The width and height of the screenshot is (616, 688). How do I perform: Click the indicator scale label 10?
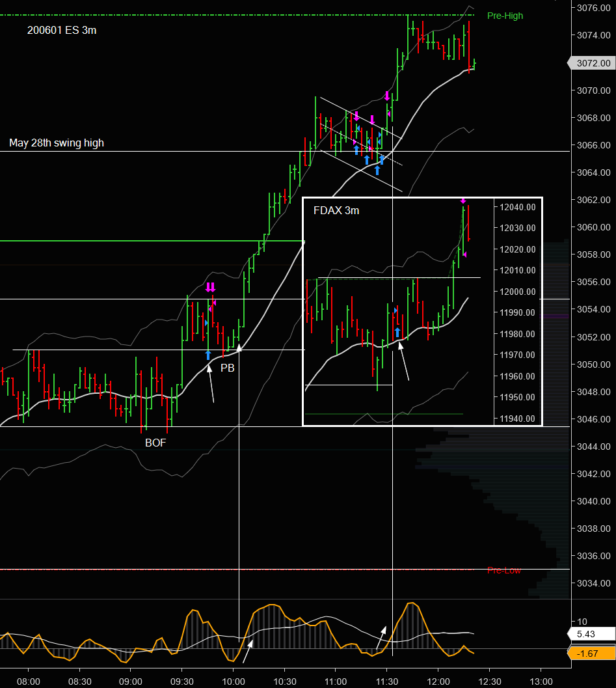click(x=582, y=622)
